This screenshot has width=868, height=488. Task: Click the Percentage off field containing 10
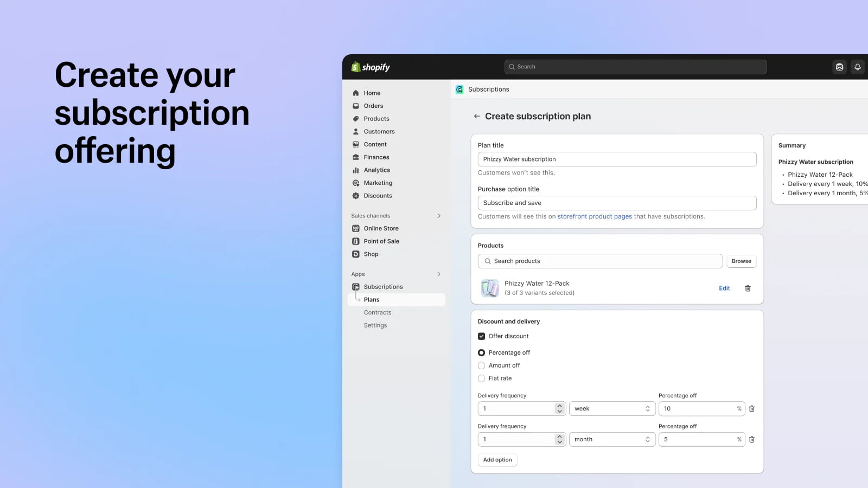[701, 409]
